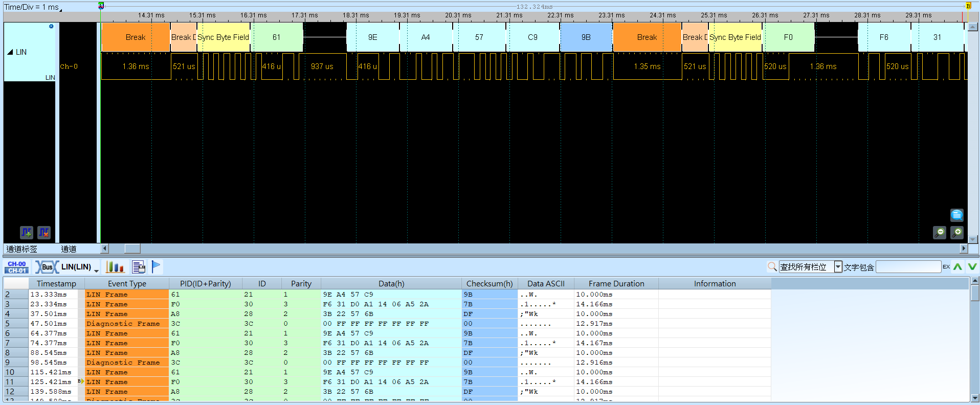Expand the search field scope dropdown
The width and height of the screenshot is (980, 405).
point(838,266)
